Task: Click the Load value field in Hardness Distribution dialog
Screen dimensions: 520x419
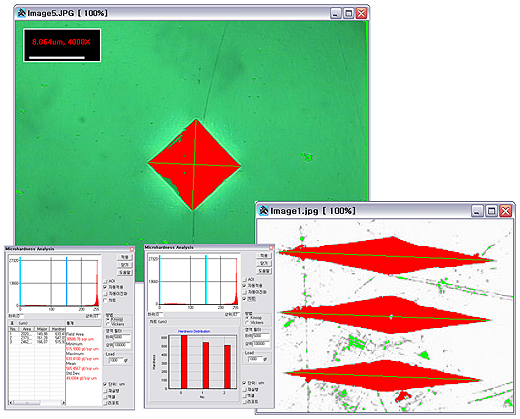Action: 255,359
